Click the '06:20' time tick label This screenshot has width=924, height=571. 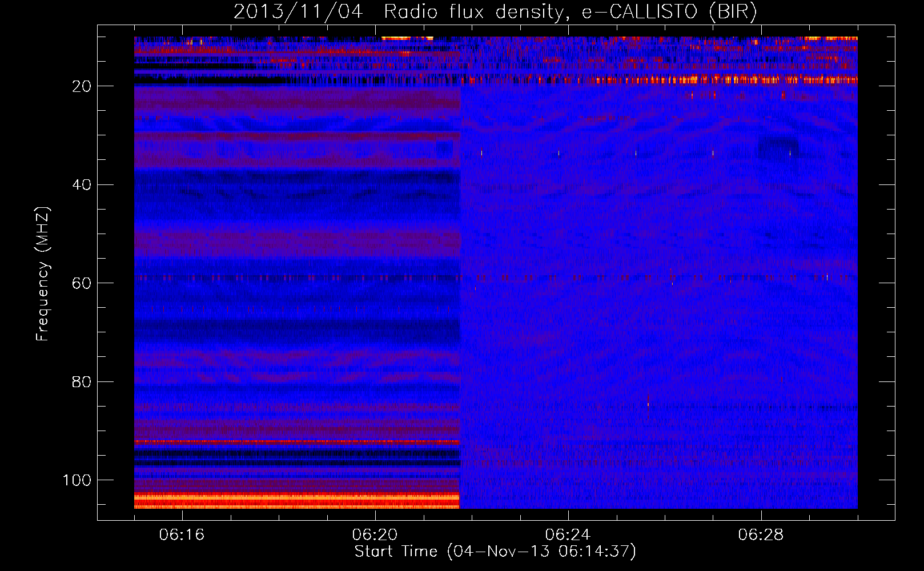(375, 535)
